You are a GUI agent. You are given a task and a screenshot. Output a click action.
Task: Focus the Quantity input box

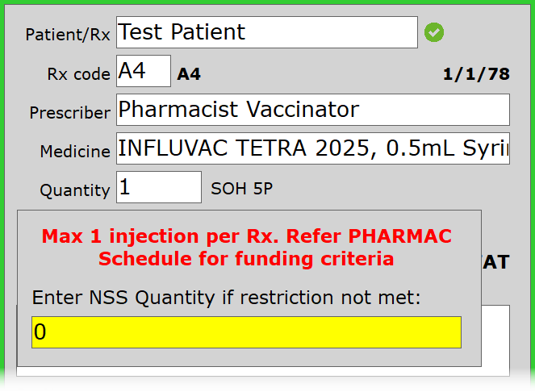coord(159,188)
